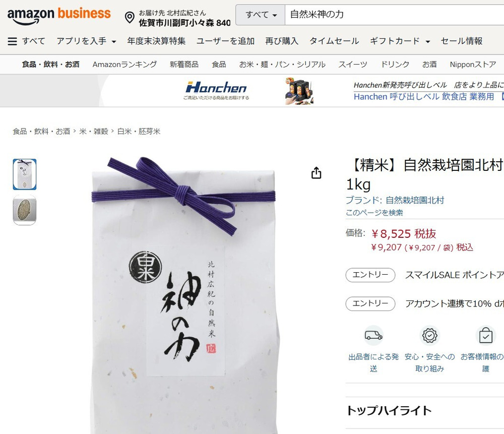
Task: Open the タイムセール menu item
Action: (334, 41)
